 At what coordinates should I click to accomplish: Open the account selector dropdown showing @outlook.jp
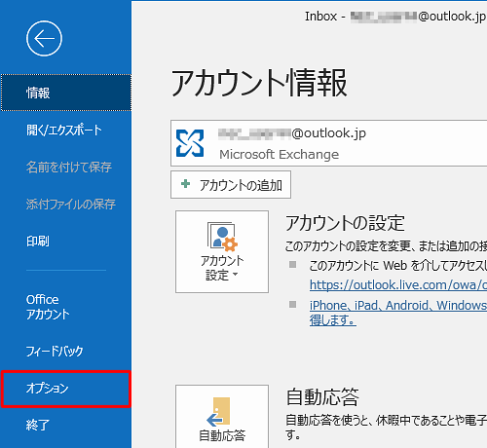pyautogui.click(x=328, y=143)
